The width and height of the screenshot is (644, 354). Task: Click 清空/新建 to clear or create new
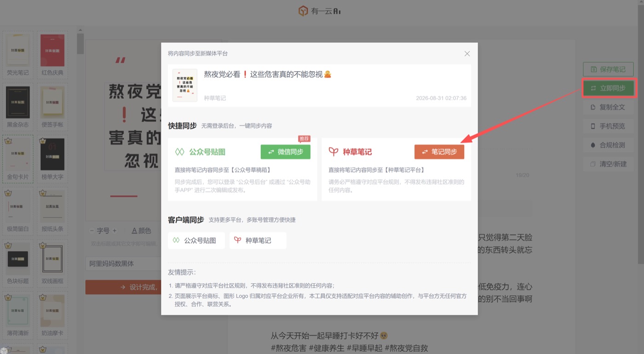pyautogui.click(x=608, y=164)
